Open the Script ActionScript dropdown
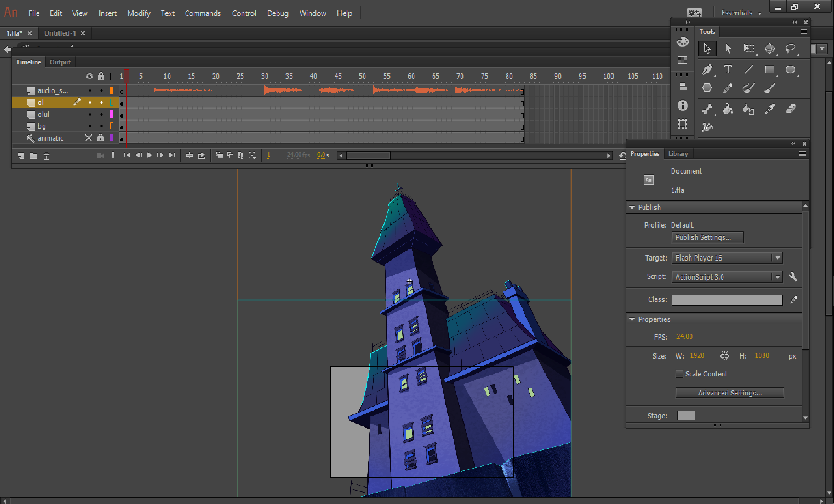Image resolution: width=834 pixels, height=504 pixels. pyautogui.click(x=727, y=277)
